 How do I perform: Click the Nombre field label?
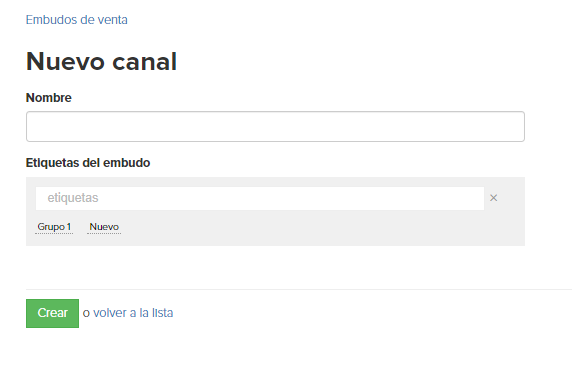tap(49, 98)
